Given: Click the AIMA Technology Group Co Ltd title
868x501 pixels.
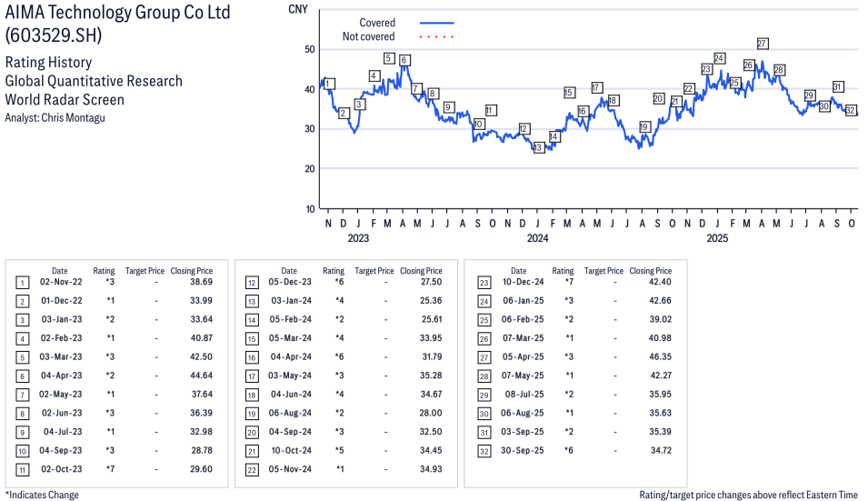Looking at the screenshot, I should tap(117, 13).
